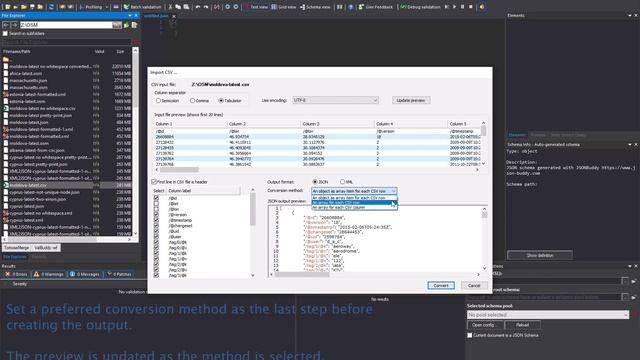Choose 'An object as array item for each CSV row' option
The image size is (640, 360).
[x=354, y=198]
